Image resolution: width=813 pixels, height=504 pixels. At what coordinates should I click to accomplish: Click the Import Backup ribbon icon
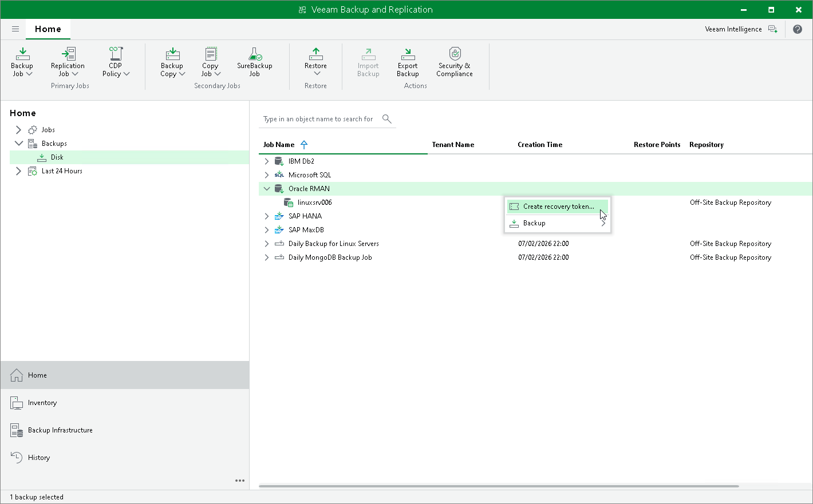pos(369,54)
